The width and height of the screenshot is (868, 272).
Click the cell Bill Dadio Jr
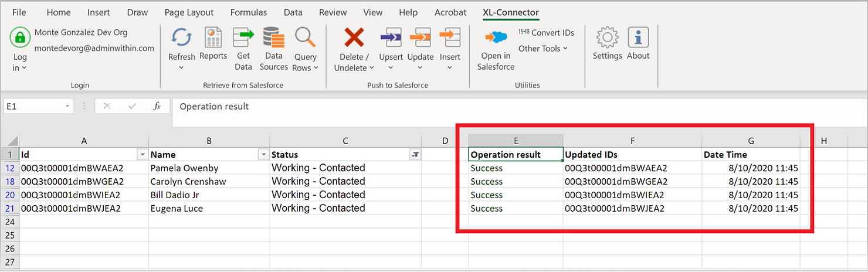pos(209,195)
